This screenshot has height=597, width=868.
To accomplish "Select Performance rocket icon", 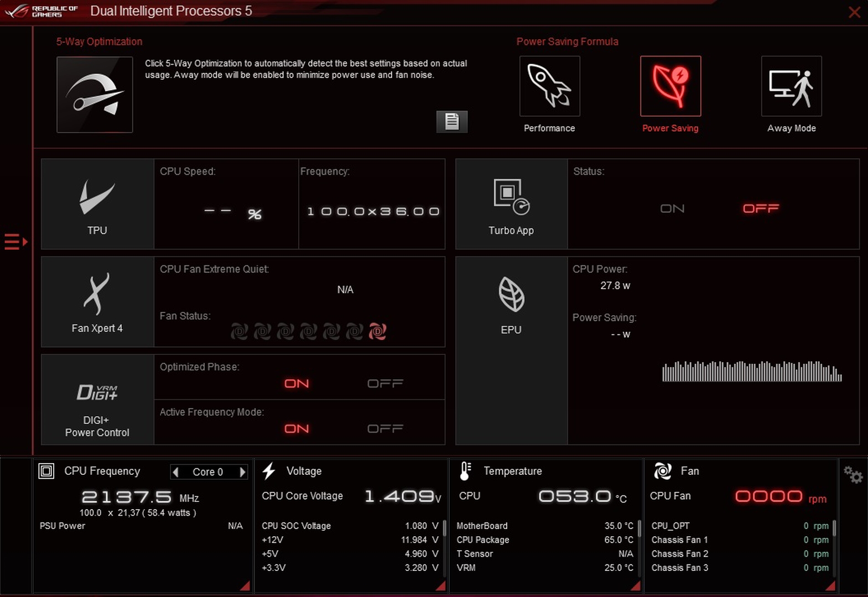I will coord(549,86).
